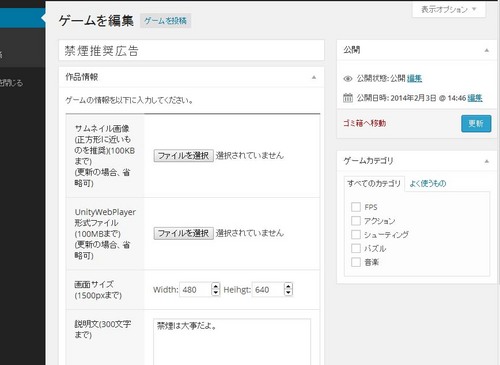Increase the Height value with stepper
Screen dimensions: 500x365
[288, 286]
